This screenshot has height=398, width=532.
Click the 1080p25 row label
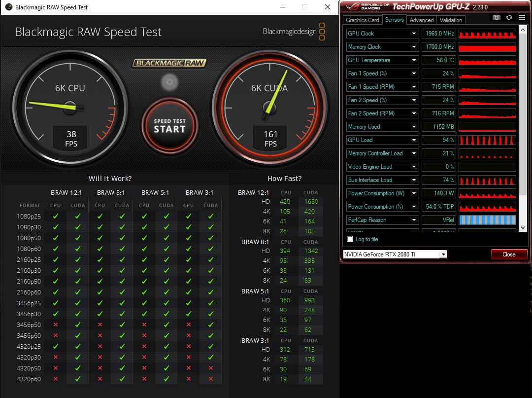click(29, 217)
